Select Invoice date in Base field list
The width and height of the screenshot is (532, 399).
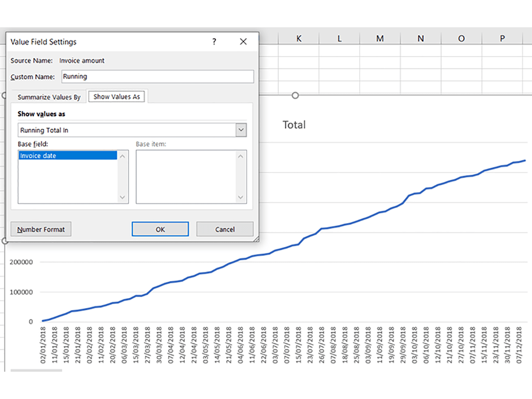tap(68, 156)
